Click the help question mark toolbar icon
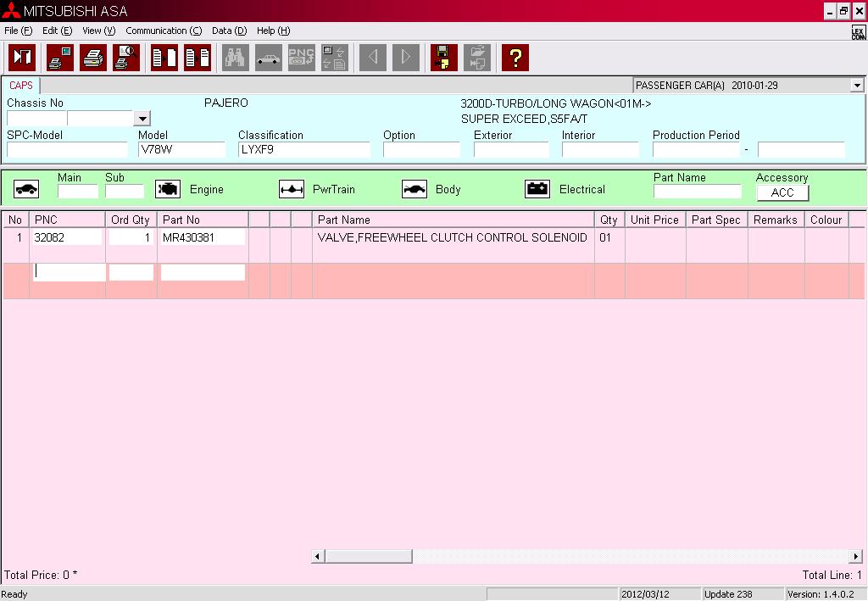The height and width of the screenshot is (601, 868). pos(515,58)
